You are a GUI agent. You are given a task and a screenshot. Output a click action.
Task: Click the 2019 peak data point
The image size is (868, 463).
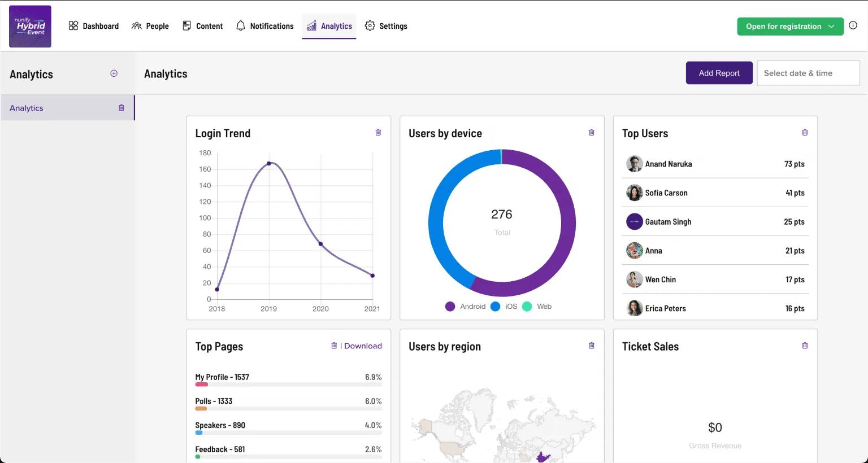point(269,163)
